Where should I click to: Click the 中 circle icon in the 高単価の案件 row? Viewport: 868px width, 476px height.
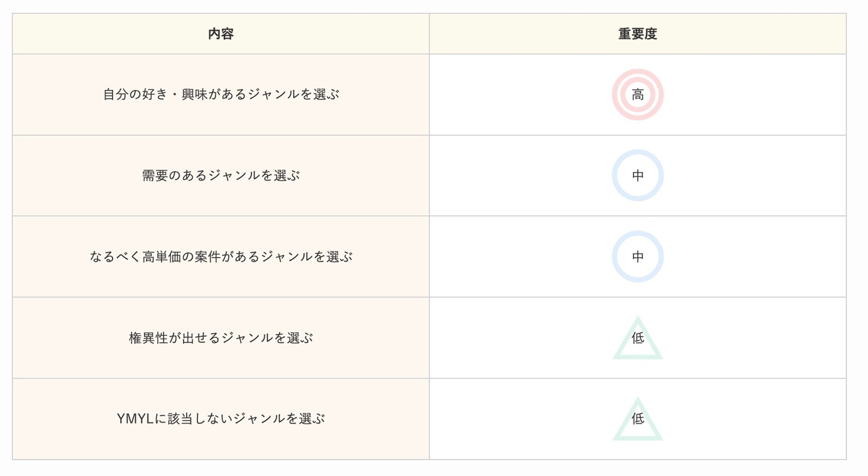637,256
